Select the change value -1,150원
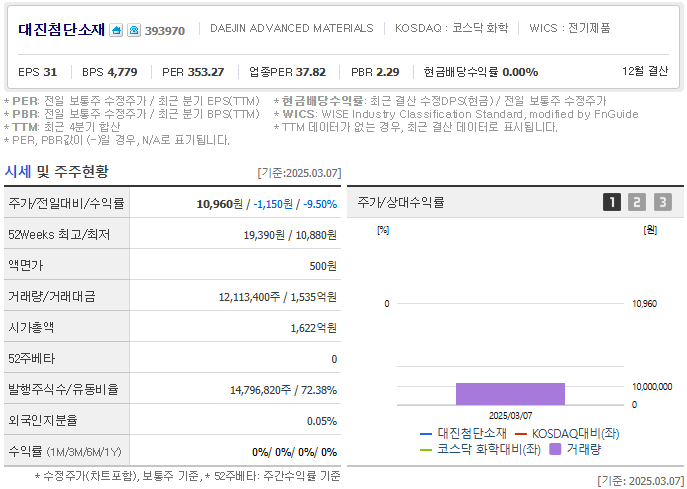Image resolution: width=687 pixels, height=489 pixels. coord(273,204)
